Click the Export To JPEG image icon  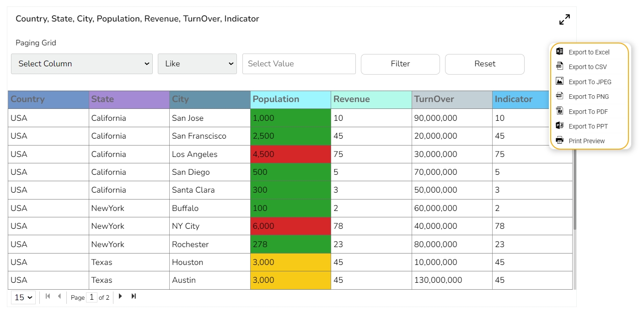559,81
